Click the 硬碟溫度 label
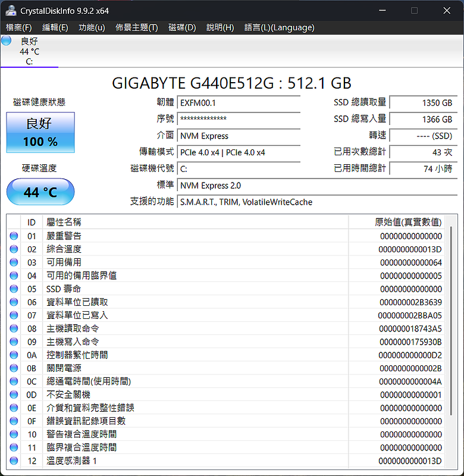The width and height of the screenshot is (464, 476). point(39,168)
